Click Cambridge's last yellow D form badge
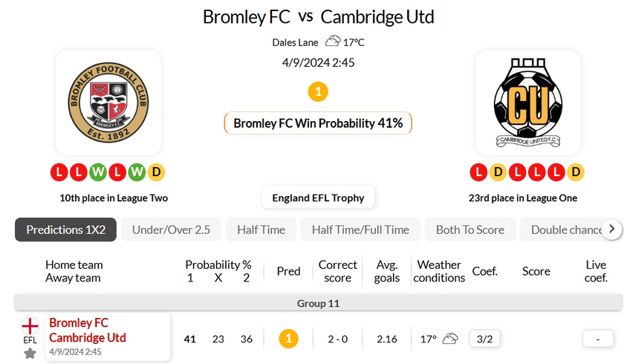624x364 pixels. point(576,172)
